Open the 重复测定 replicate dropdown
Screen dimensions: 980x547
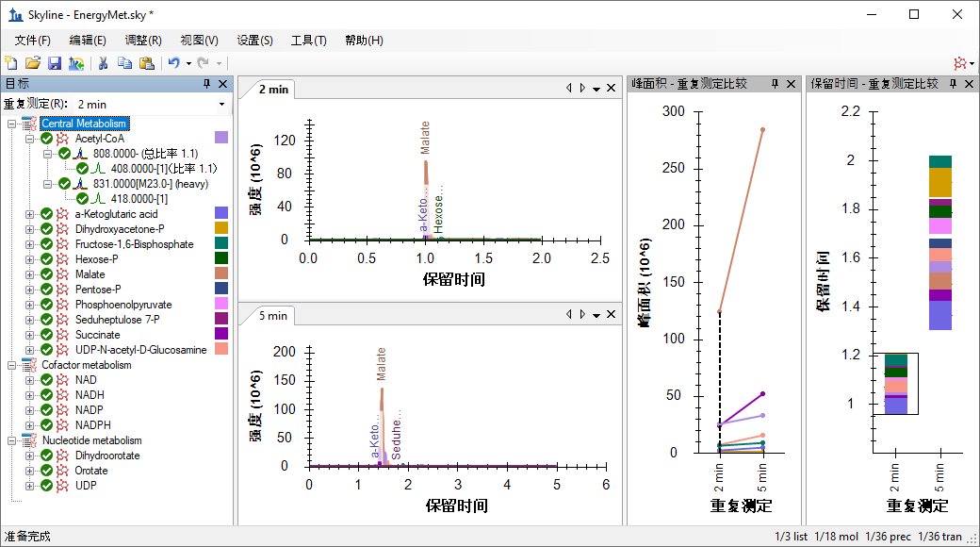222,104
